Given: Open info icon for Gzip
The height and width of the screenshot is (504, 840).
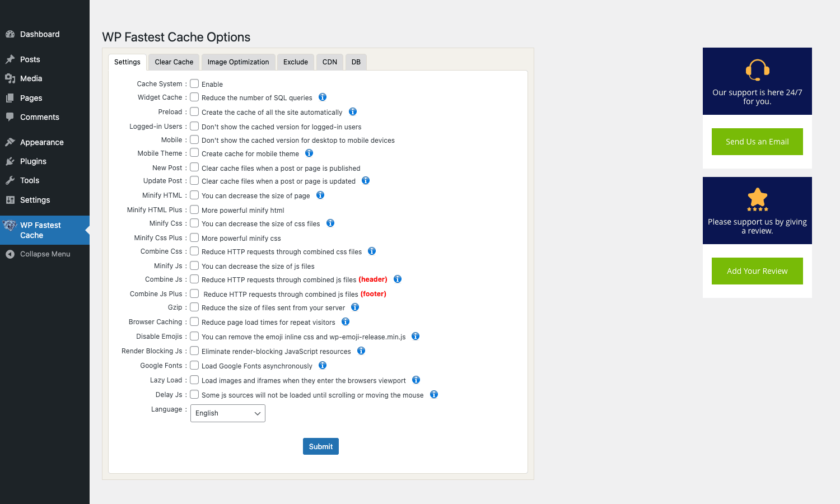Looking at the screenshot, I should (355, 307).
